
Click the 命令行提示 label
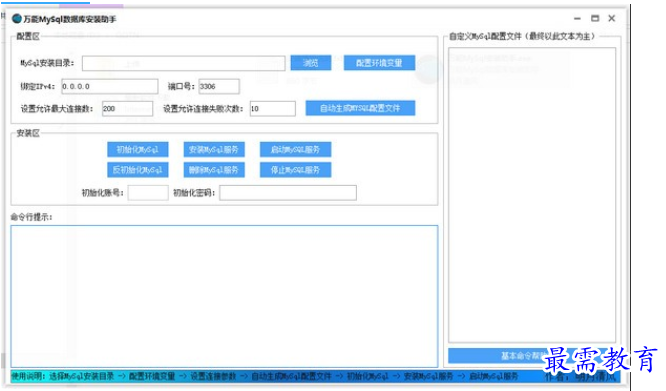click(31, 217)
